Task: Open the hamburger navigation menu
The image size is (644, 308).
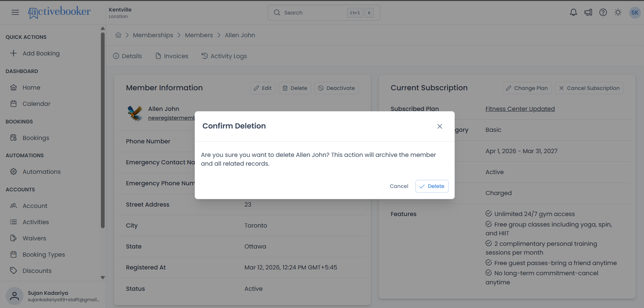Action: point(15,13)
